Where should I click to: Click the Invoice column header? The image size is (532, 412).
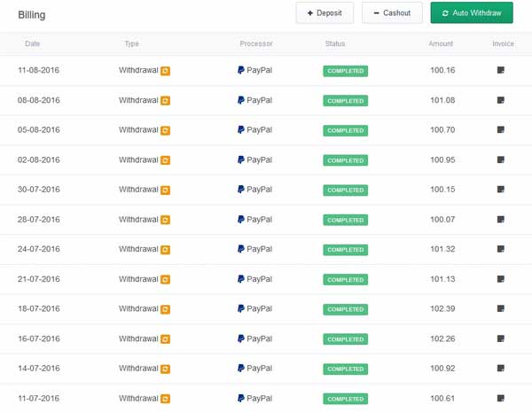[x=503, y=43]
